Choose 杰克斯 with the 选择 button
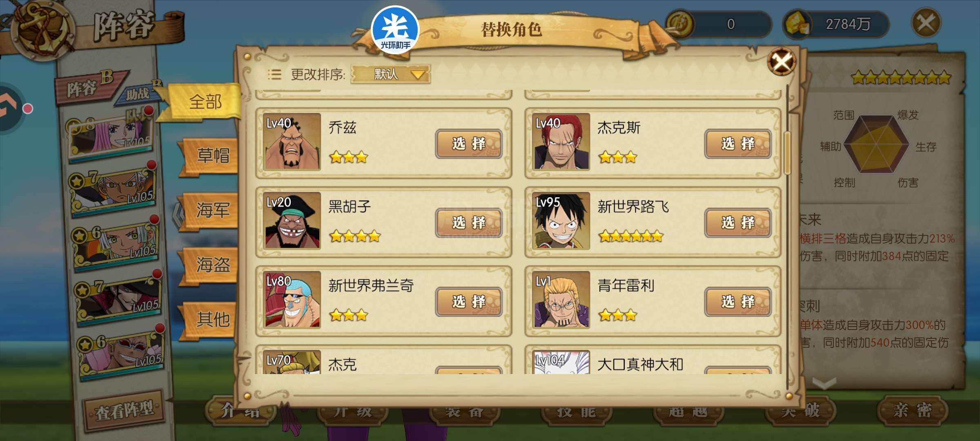Screen dimensions: 980x441 click(x=738, y=144)
